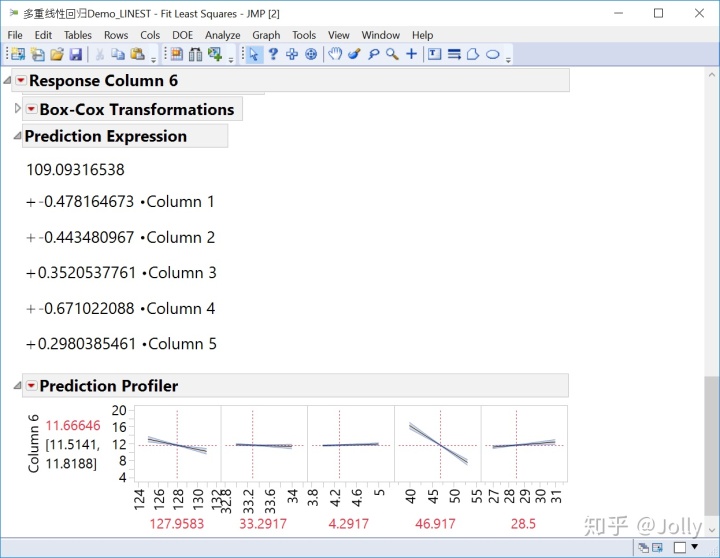This screenshot has width=720, height=558.
Task: Click the data table grid toolbar icon
Action: point(177,54)
